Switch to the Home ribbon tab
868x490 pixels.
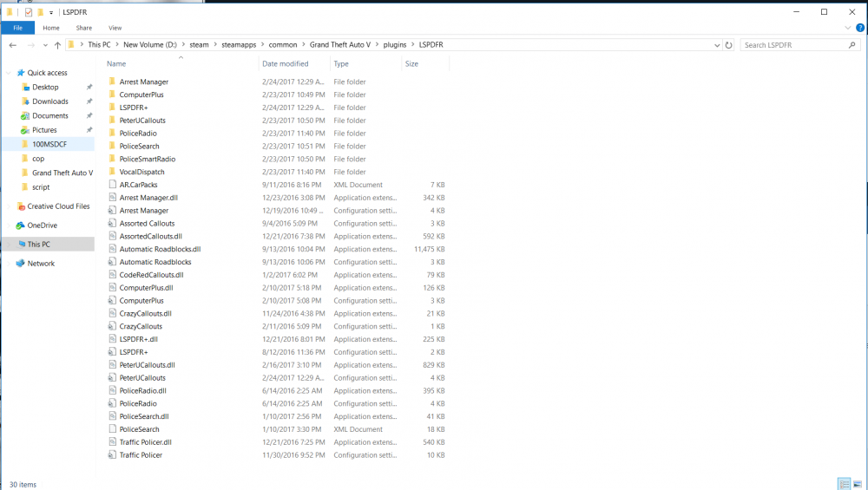point(51,28)
